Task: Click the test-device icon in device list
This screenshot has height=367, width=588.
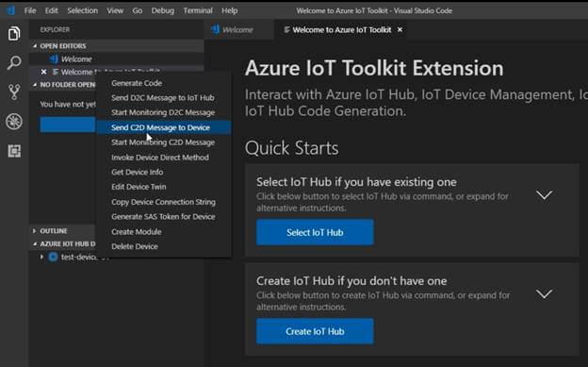Action: click(x=54, y=257)
